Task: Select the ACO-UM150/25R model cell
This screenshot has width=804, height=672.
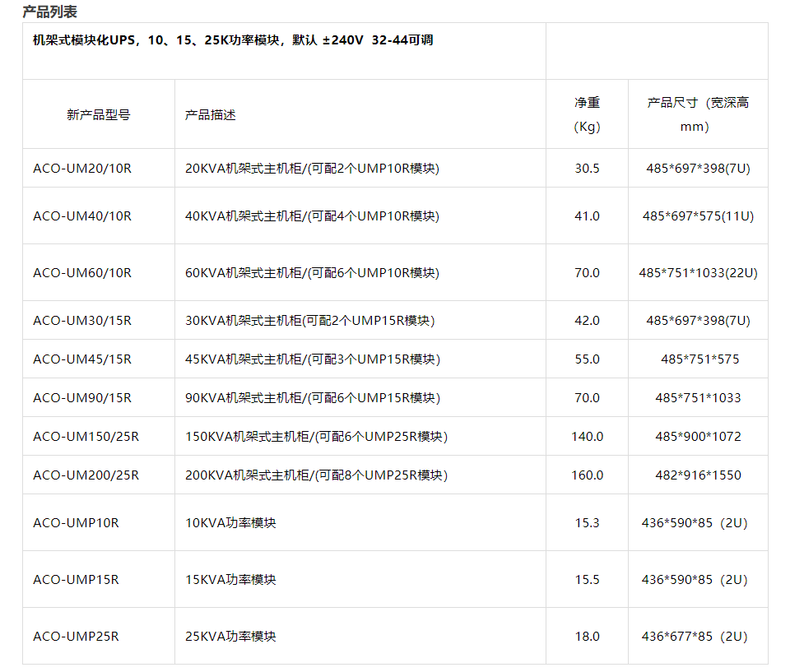Action: [86, 437]
